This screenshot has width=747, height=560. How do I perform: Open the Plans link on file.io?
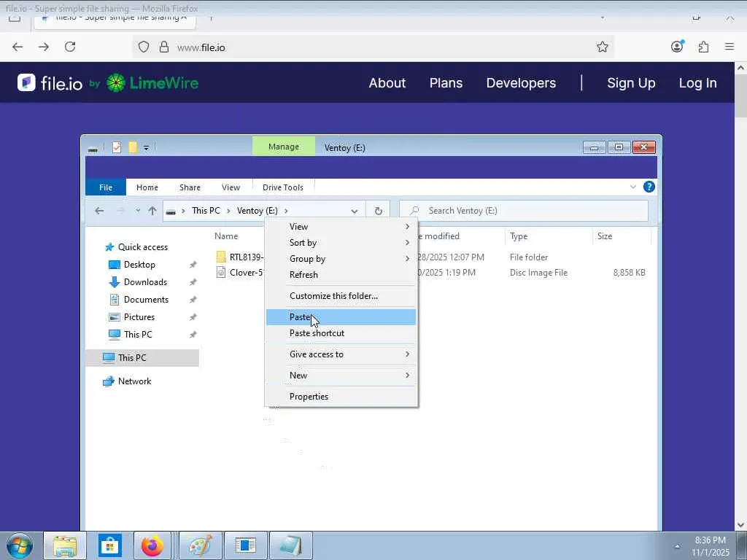tap(446, 83)
